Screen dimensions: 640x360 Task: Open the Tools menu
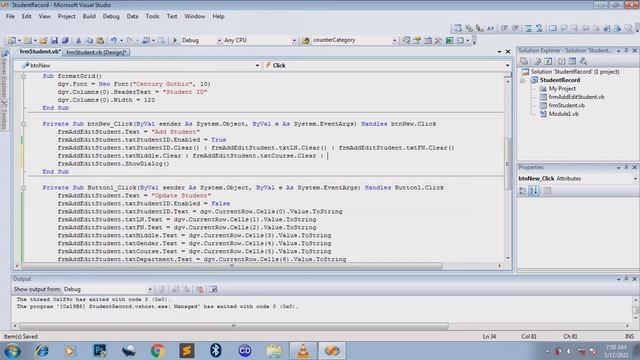pos(152,16)
